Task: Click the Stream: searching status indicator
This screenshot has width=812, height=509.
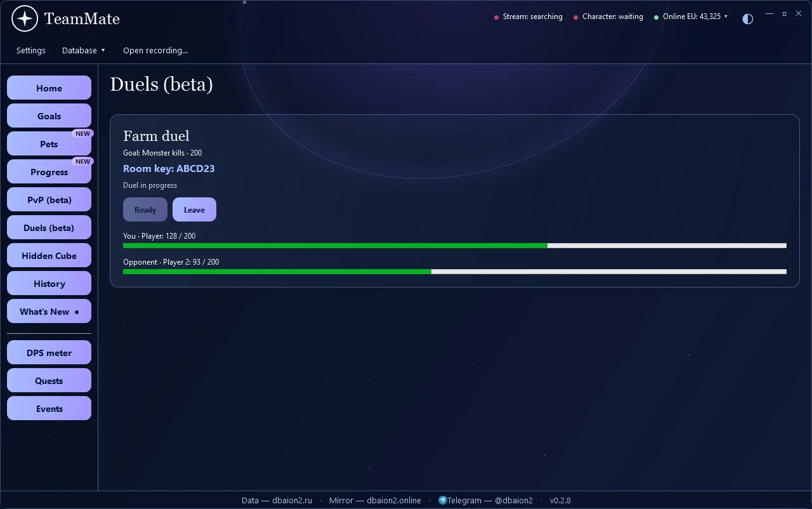Action: 528,17
